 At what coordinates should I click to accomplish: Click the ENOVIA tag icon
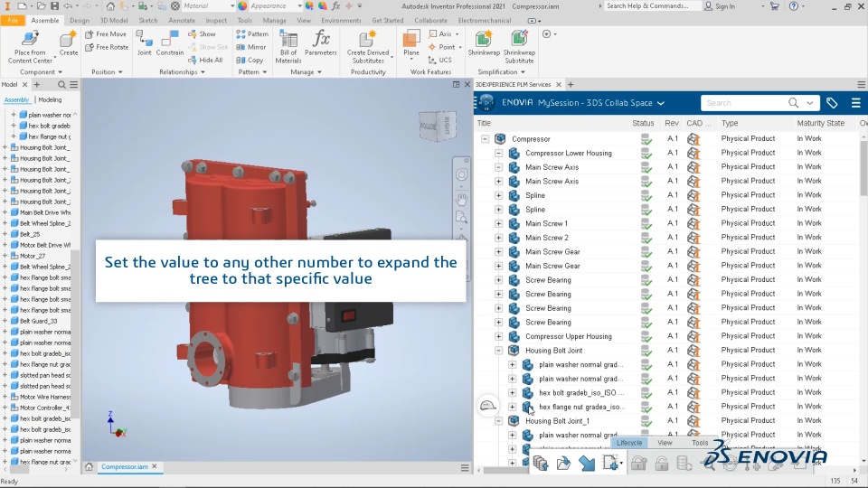832,103
